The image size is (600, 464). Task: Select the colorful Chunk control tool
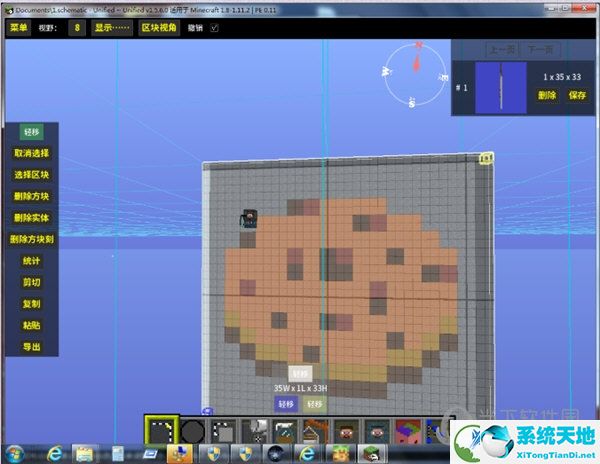pos(408,431)
